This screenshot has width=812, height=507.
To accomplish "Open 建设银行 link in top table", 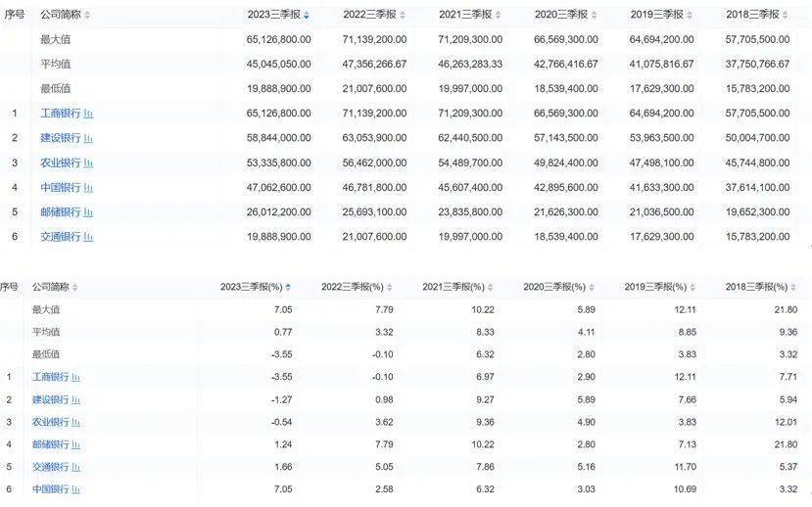I will point(61,138).
